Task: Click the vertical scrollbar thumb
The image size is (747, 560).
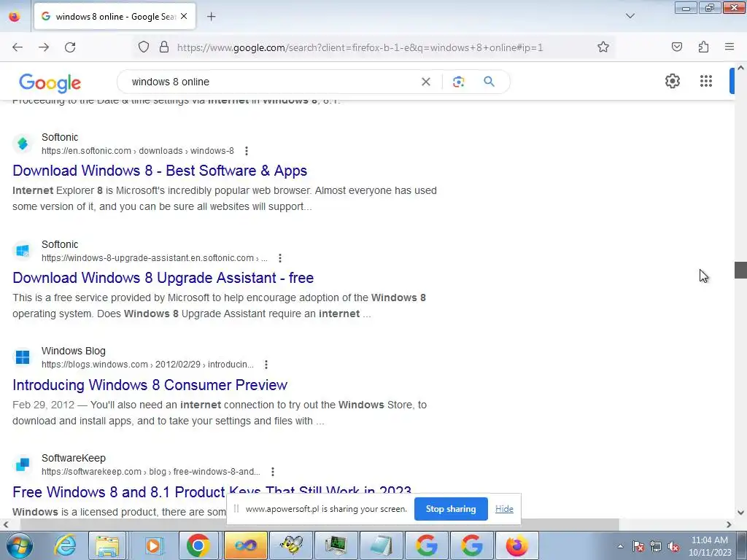Action: [740, 270]
